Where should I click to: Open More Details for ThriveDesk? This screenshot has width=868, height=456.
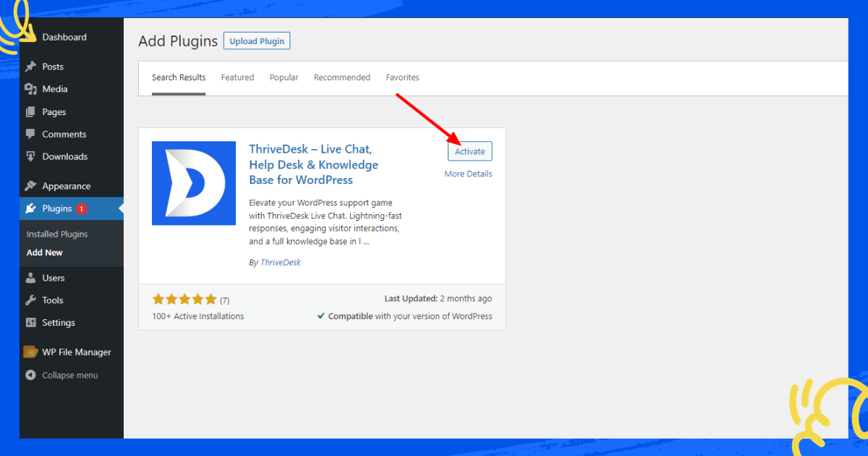point(468,174)
